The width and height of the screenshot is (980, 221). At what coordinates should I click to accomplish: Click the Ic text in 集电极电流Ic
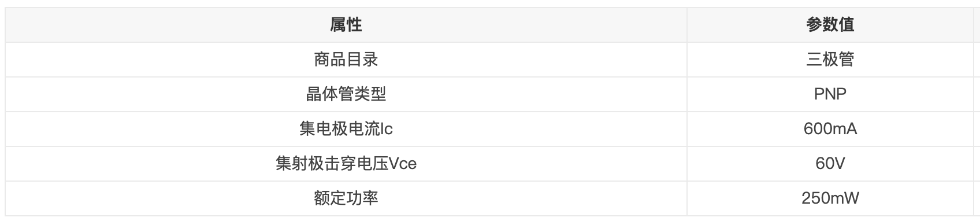[387, 129]
